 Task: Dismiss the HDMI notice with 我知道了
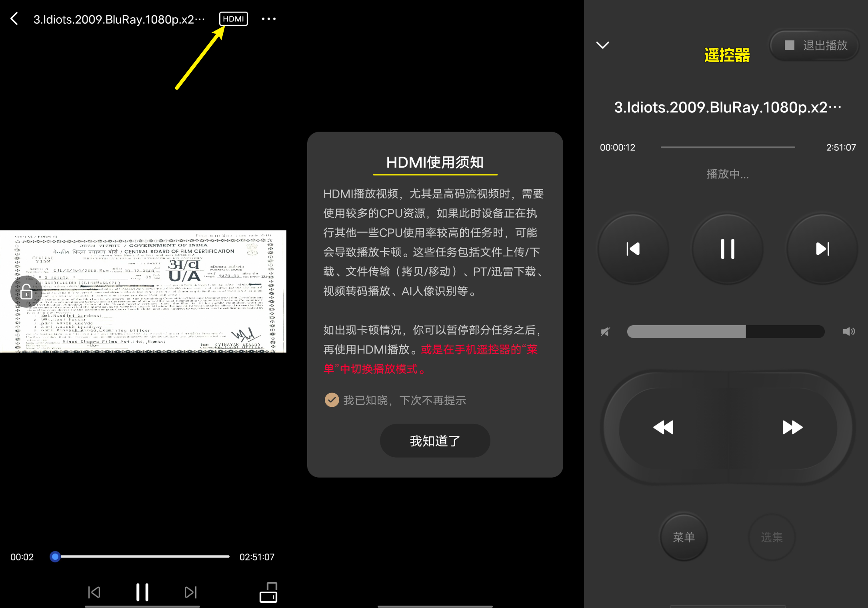point(434,440)
